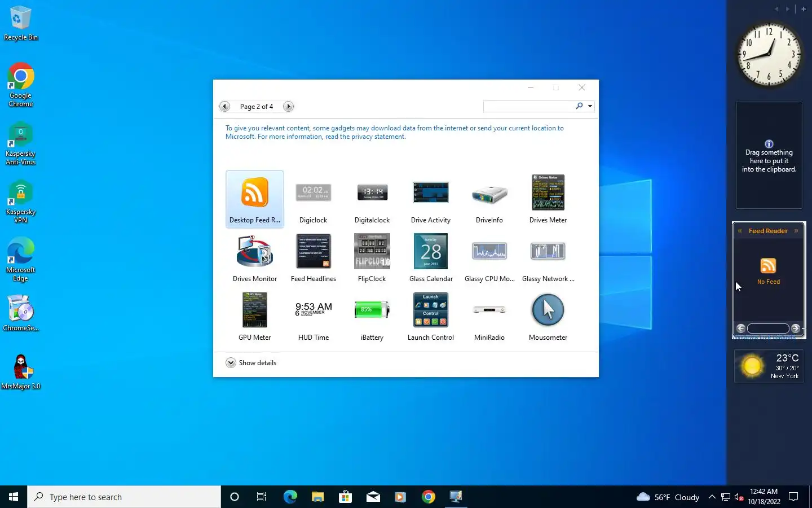The width and height of the screenshot is (812, 508).
Task: Open ChromeSe... desktop icon
Action: pyautogui.click(x=21, y=313)
